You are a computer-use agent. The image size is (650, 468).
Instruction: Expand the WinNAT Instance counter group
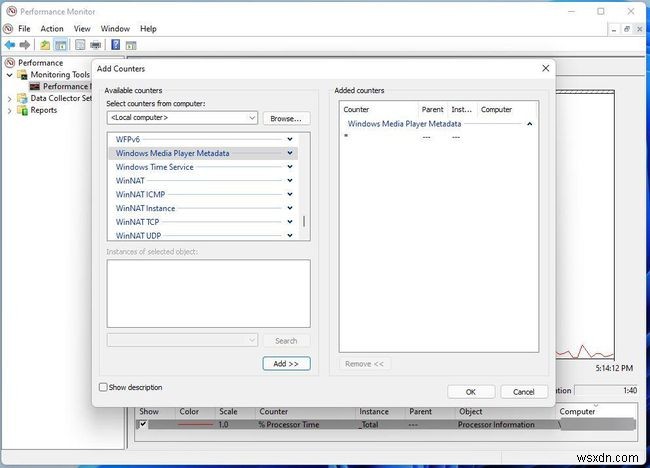(x=290, y=208)
